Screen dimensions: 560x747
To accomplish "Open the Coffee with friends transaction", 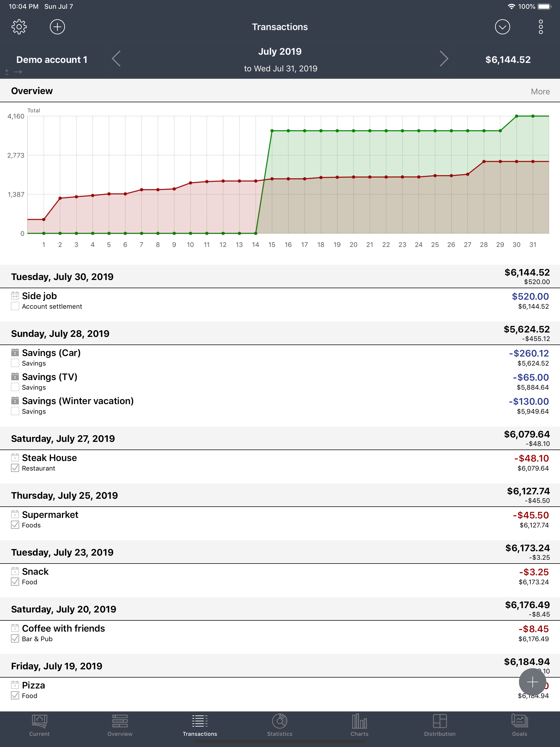I will pos(280,633).
